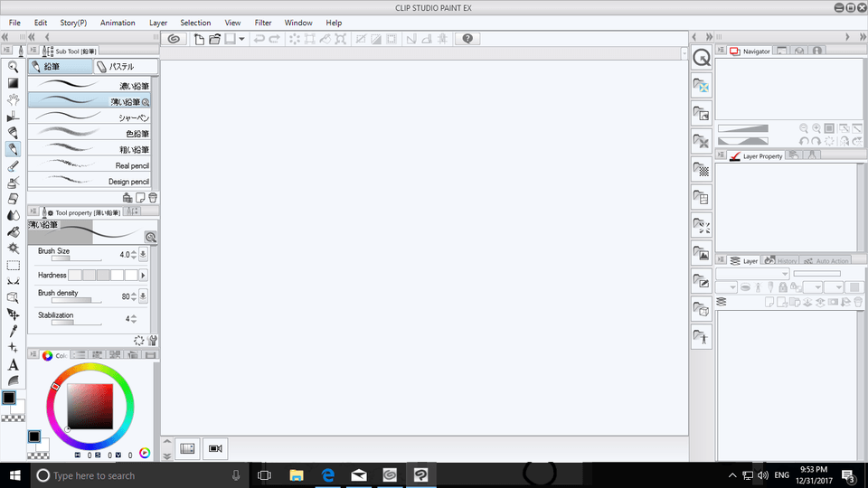
Task: Open the Animation menu
Action: tap(118, 23)
